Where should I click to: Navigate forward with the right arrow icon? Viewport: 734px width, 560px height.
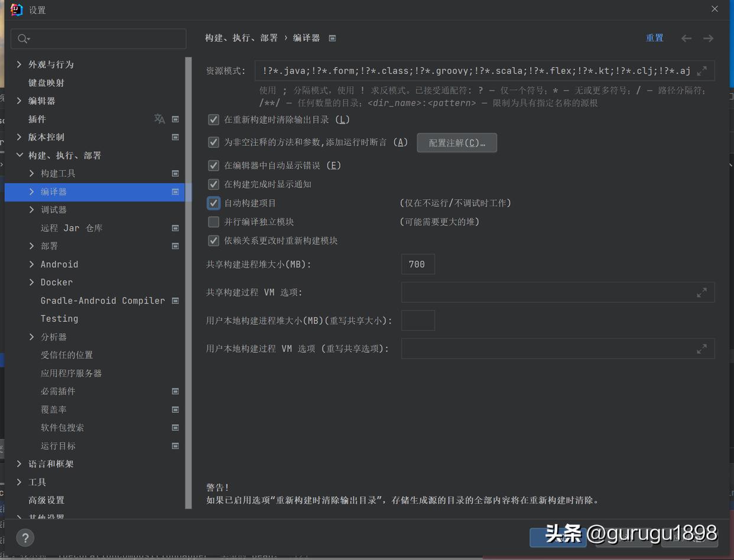[708, 38]
